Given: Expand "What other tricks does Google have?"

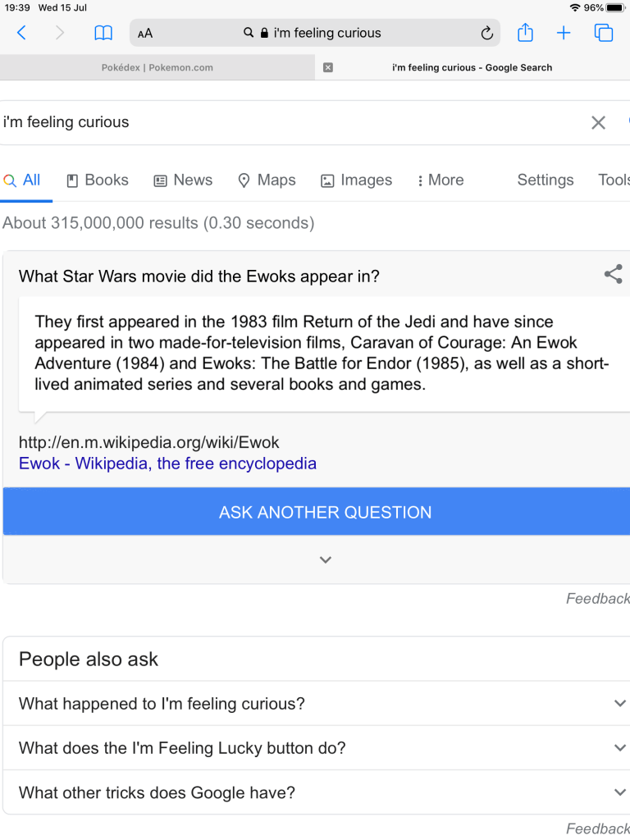Looking at the screenshot, I should 315,792.
